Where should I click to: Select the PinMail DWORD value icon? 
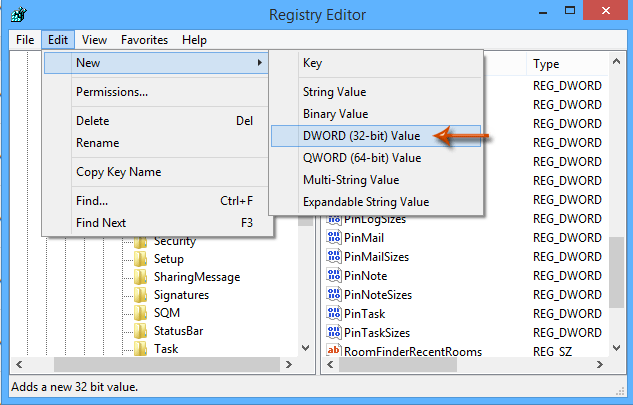tap(334, 237)
